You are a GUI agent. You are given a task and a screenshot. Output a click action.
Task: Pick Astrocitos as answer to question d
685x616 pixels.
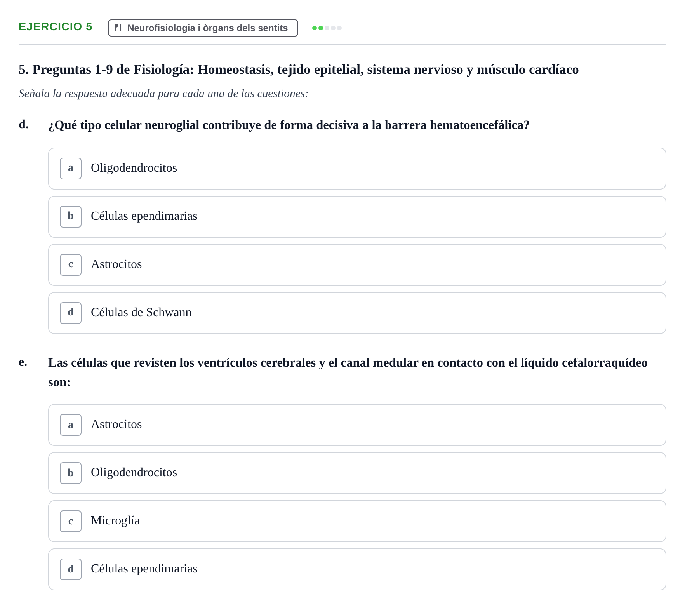point(357,265)
